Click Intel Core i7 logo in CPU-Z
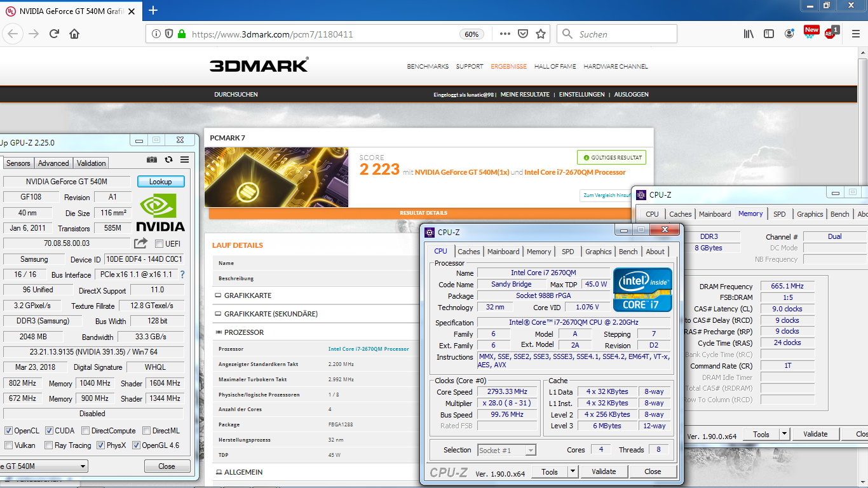Image resolution: width=868 pixels, height=488 pixels. click(x=643, y=289)
